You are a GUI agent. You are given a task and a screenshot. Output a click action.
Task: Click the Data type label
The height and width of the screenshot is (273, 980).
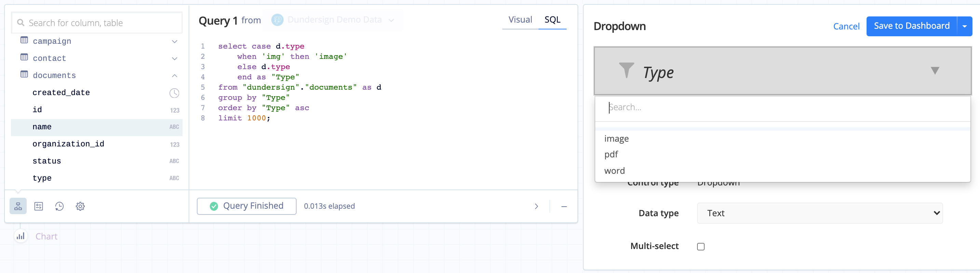(x=658, y=213)
